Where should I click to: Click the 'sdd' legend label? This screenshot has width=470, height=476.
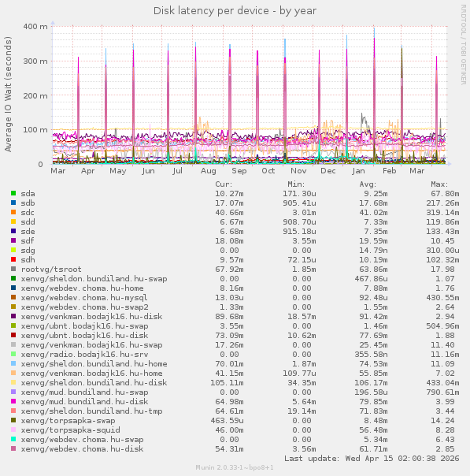[x=28, y=221]
